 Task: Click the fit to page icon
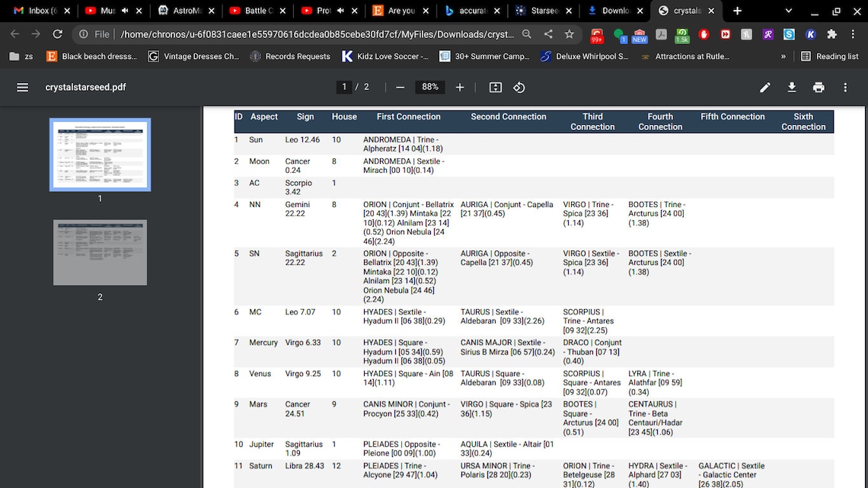pyautogui.click(x=496, y=88)
